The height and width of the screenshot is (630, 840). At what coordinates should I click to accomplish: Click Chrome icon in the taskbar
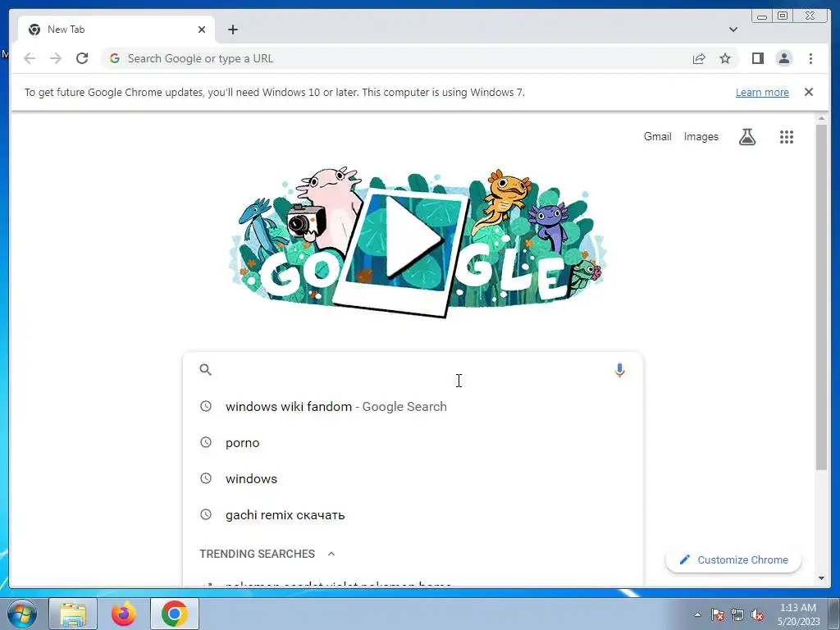click(174, 614)
